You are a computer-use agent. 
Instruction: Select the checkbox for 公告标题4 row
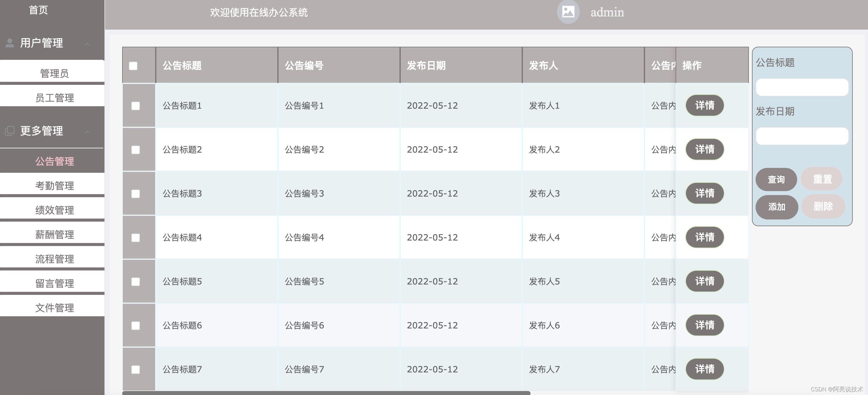[x=136, y=238]
